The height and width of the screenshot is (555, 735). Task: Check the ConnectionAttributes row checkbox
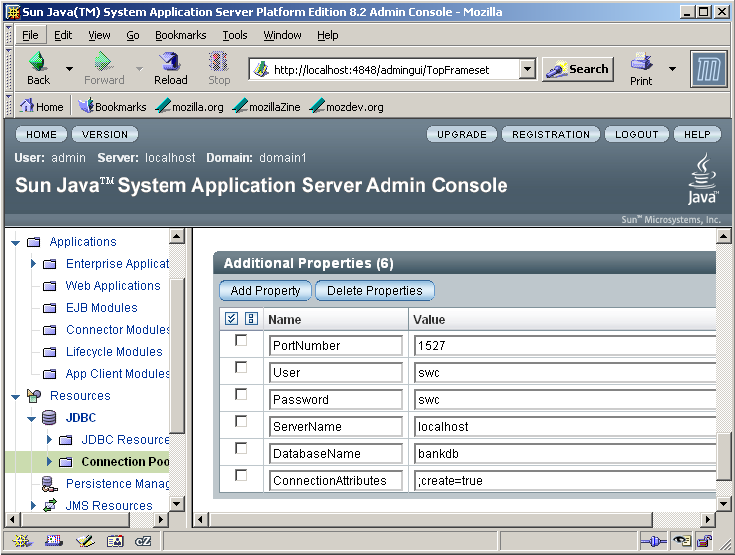point(241,475)
